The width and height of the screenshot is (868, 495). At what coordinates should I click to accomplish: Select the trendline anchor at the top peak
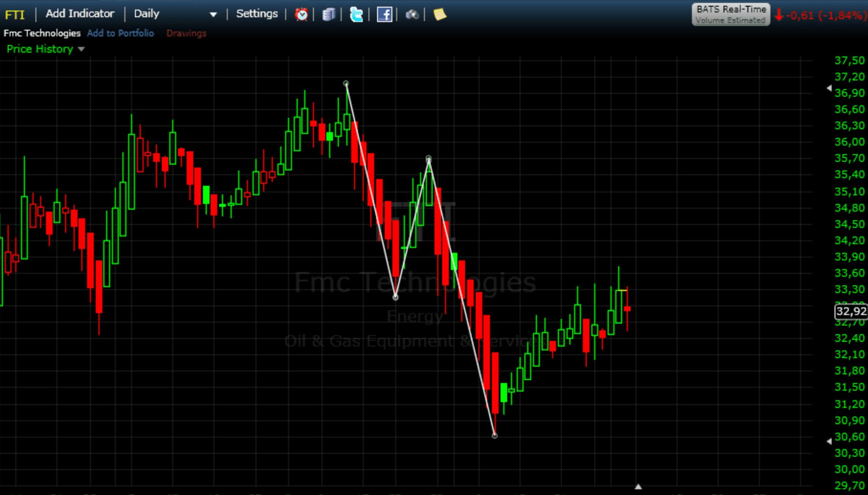(346, 84)
